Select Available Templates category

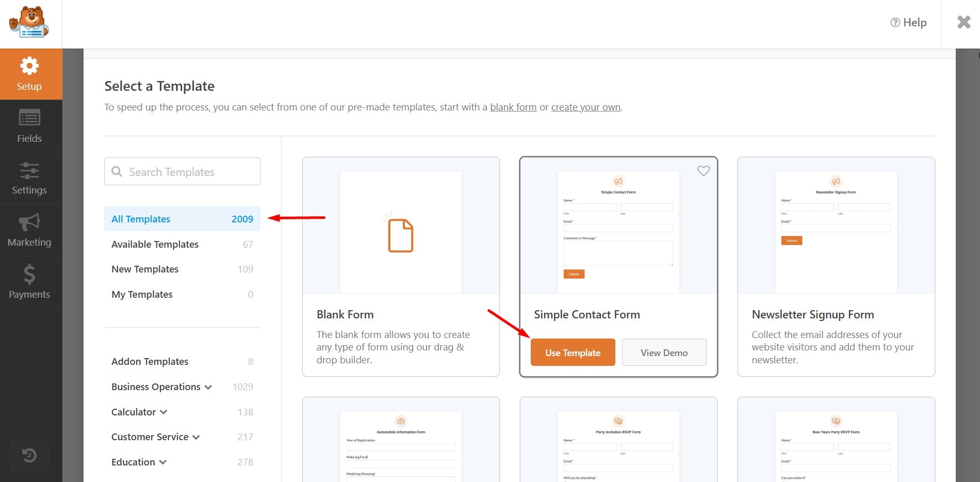coord(182,244)
